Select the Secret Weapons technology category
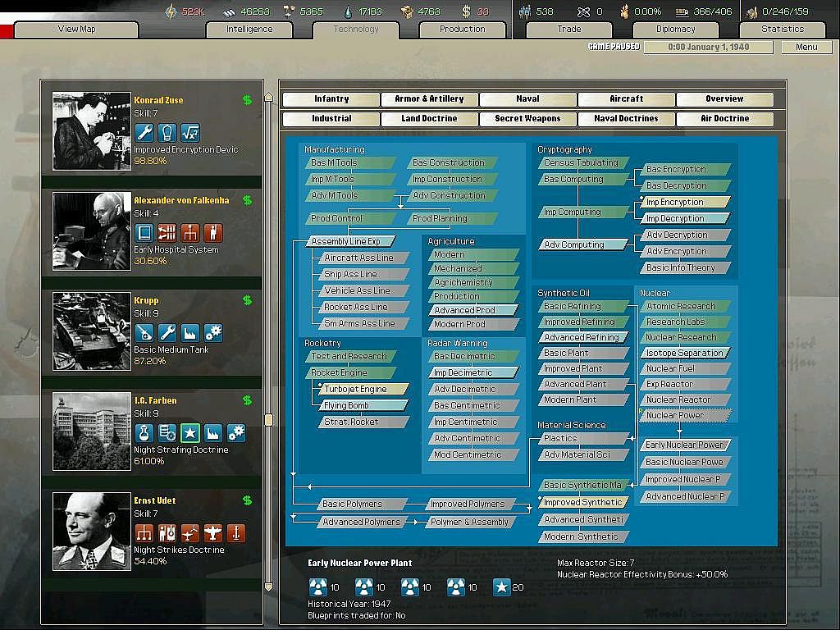Screen dimensions: 840x630 tap(527, 119)
